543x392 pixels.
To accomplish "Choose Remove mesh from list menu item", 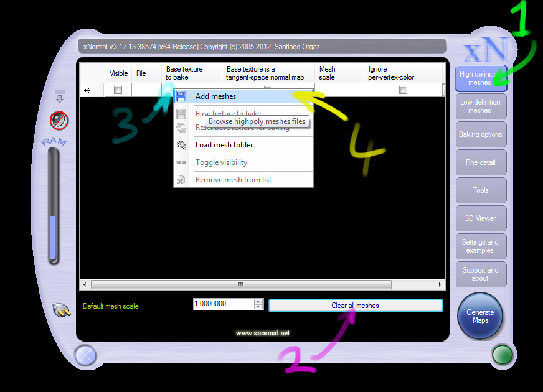I will pos(244,180).
